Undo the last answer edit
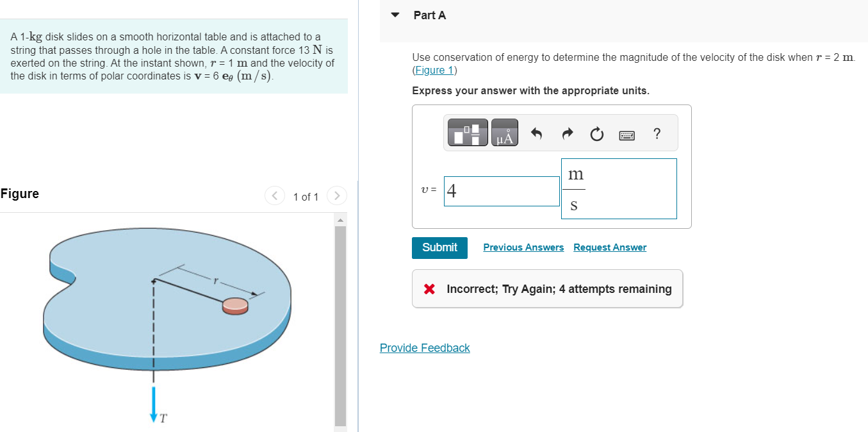868x432 pixels. coord(537,133)
